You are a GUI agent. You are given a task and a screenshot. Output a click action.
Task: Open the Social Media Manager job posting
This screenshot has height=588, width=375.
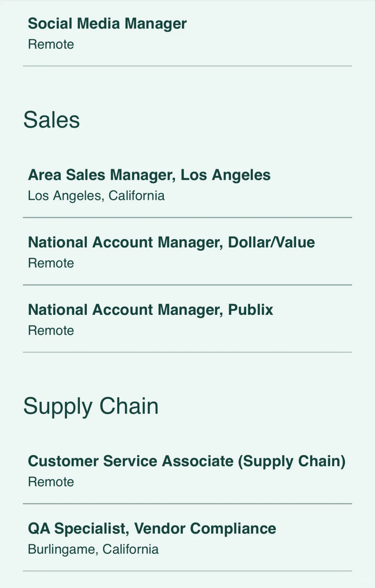pos(107,24)
